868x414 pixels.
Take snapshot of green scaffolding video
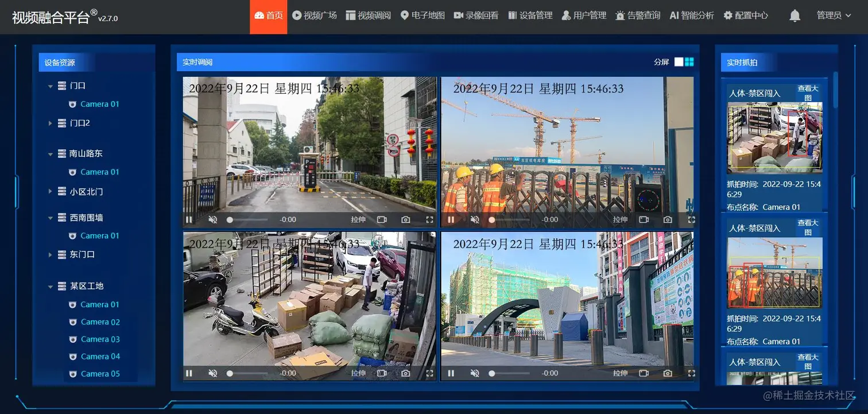[668, 373]
